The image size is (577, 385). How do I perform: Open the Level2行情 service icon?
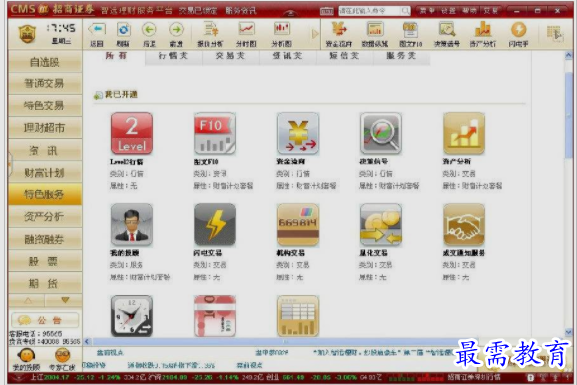[x=132, y=134]
